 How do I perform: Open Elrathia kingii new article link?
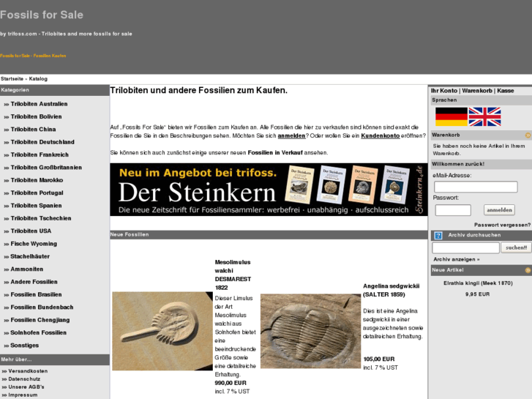(478, 283)
